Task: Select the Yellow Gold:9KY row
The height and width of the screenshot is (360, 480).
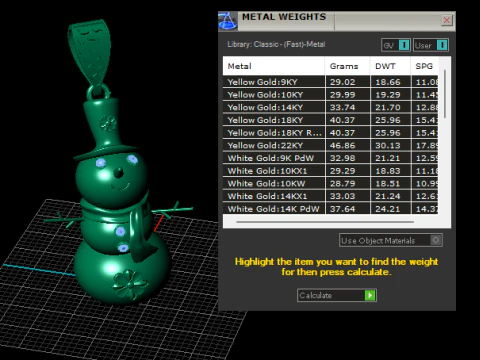Action: tap(331, 82)
